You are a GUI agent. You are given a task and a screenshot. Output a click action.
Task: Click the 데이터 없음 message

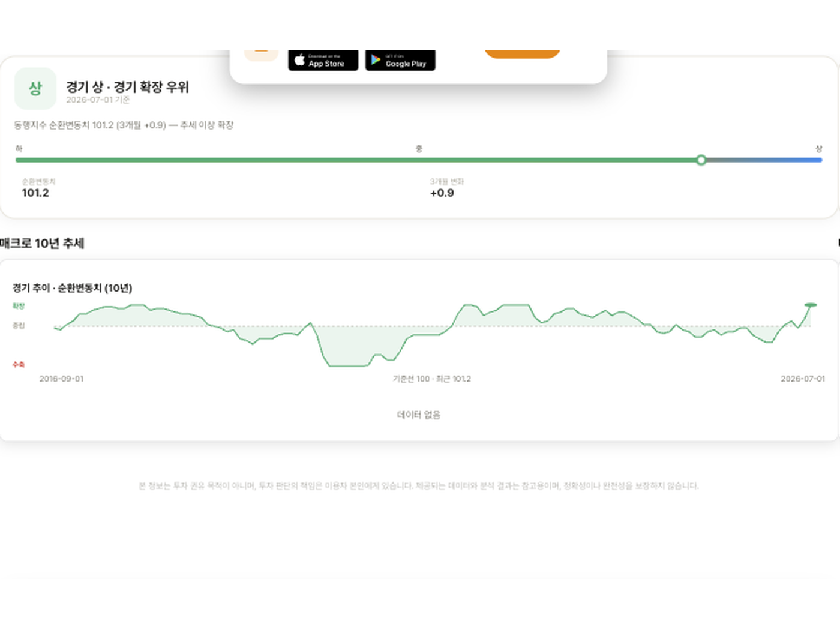point(419,415)
